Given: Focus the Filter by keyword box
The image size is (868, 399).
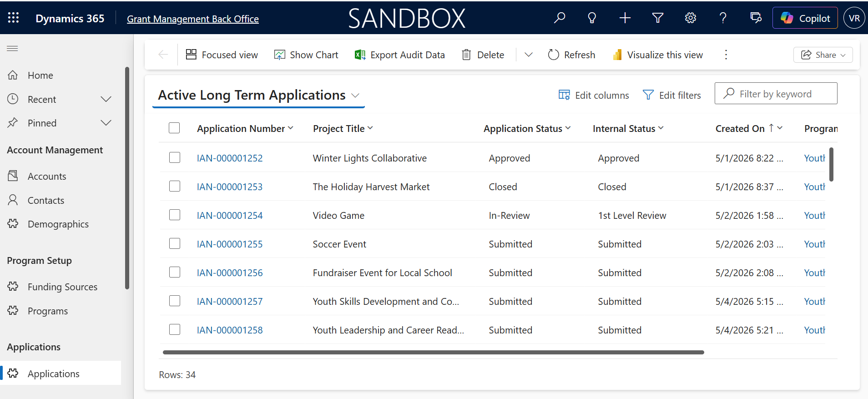Looking at the screenshot, I should (776, 93).
